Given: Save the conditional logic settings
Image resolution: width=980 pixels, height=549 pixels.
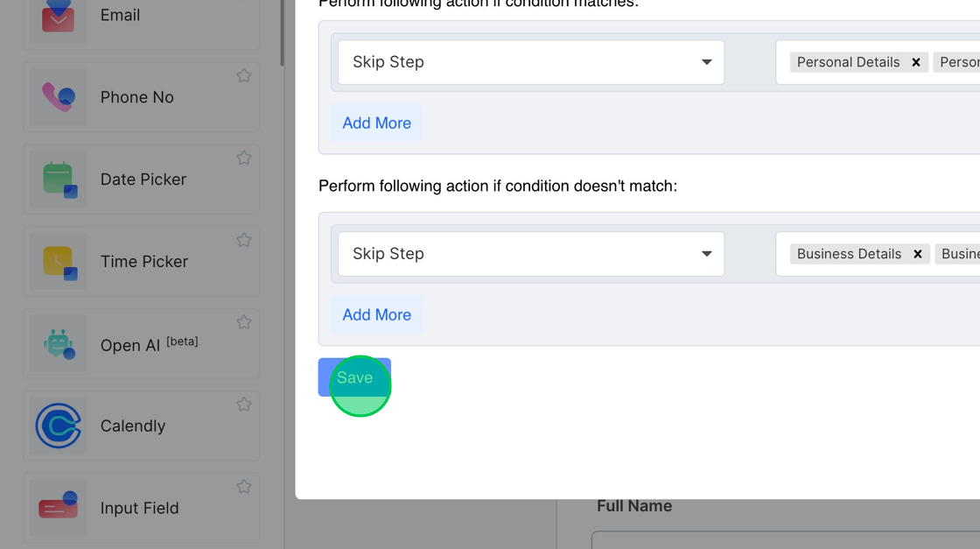Looking at the screenshot, I should [354, 377].
